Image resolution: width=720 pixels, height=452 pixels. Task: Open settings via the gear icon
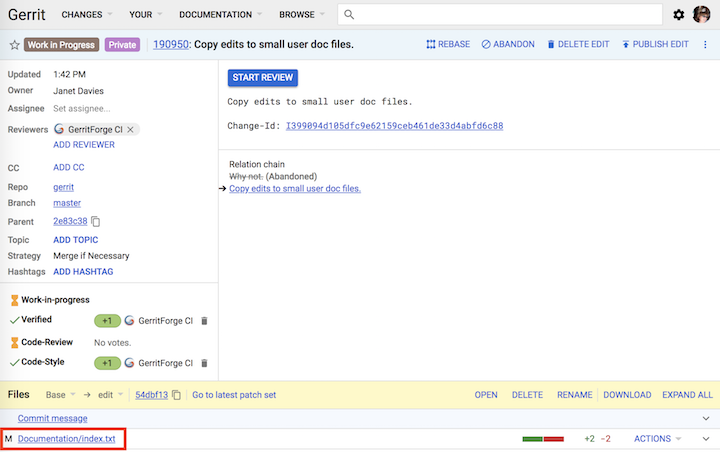(679, 15)
